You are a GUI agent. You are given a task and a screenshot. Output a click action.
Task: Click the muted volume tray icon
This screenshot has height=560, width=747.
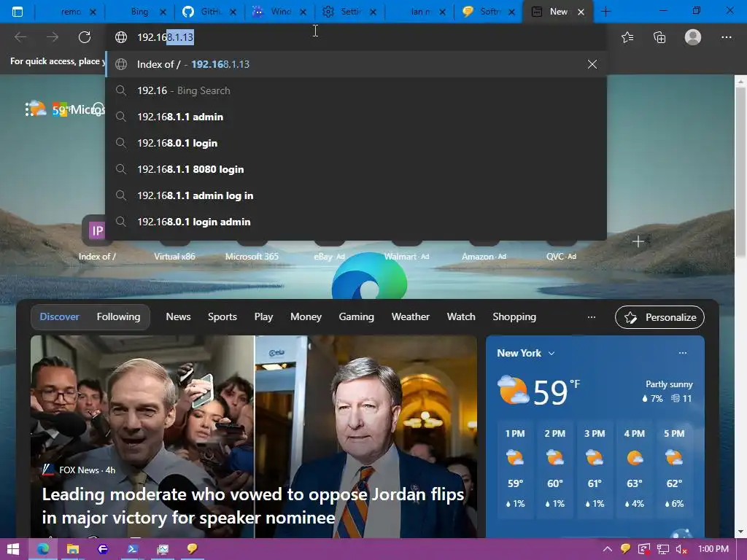coord(682,549)
